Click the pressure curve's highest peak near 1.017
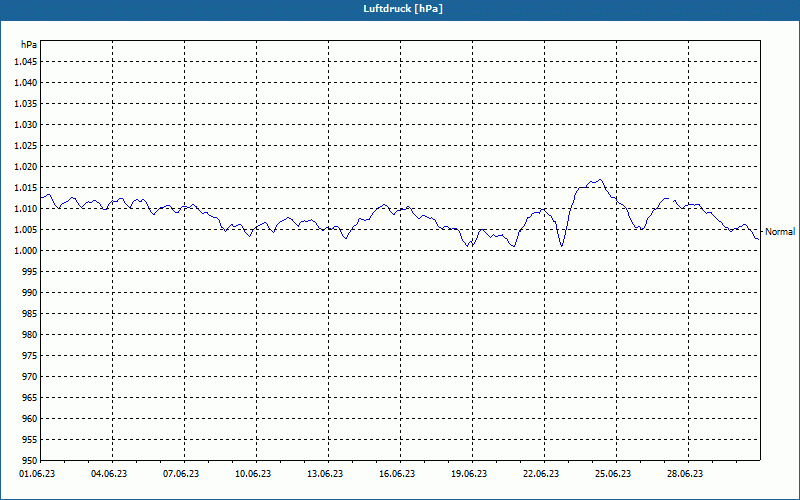The image size is (800, 500). point(600,180)
